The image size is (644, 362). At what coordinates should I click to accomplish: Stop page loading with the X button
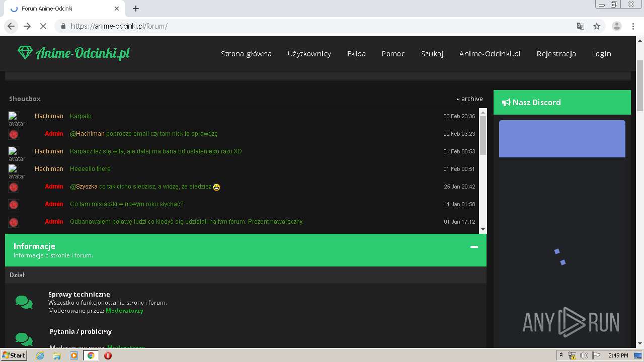[x=43, y=26]
